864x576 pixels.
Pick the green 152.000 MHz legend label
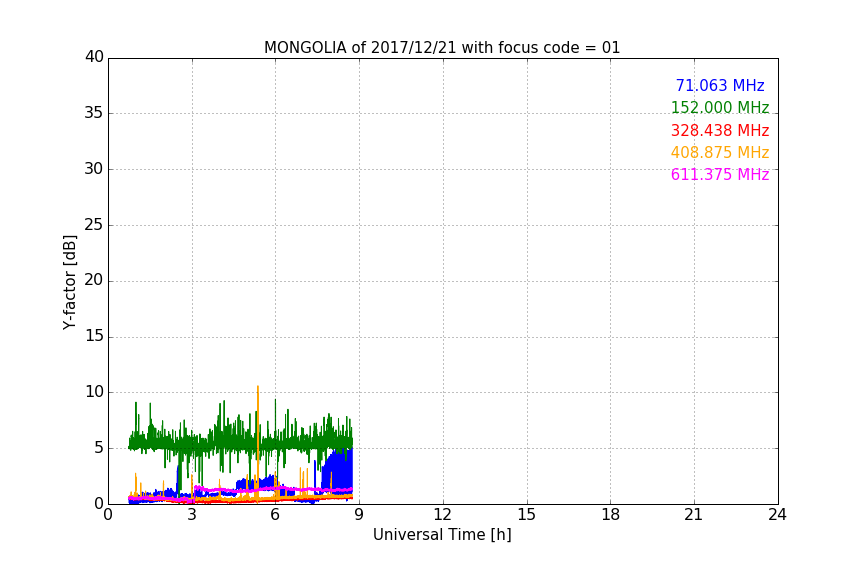tap(720, 107)
